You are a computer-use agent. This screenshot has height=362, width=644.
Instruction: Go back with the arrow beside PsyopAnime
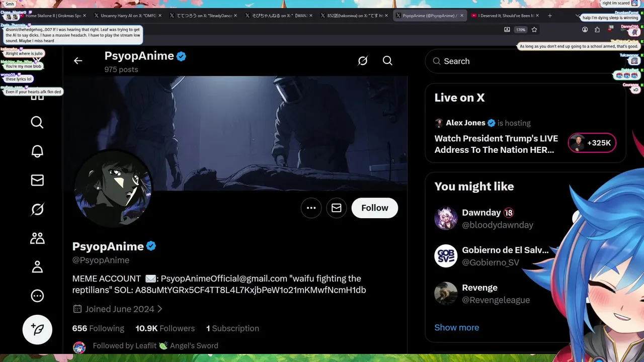pyautogui.click(x=78, y=61)
